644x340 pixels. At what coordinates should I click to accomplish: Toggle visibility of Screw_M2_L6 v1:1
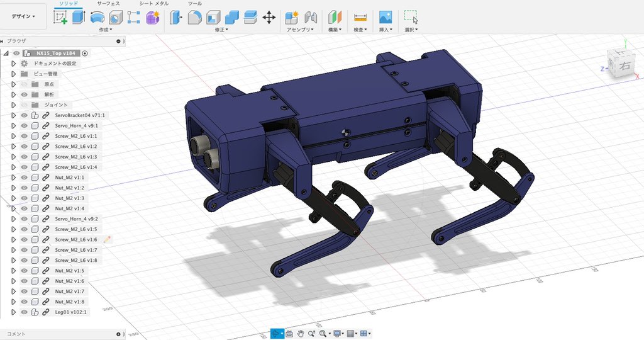tap(25, 136)
